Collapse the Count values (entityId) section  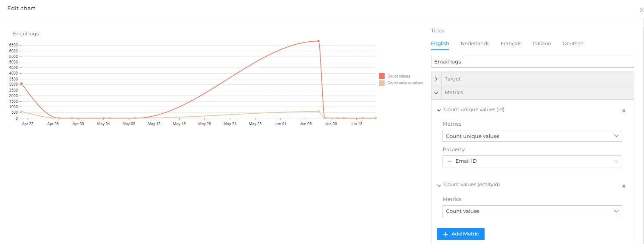[439, 186]
